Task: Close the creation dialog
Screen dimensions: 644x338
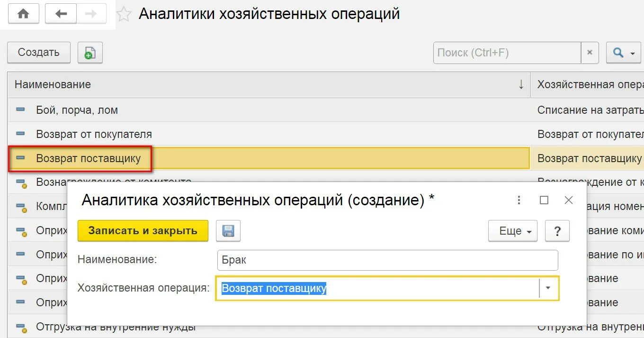Action: click(x=569, y=200)
